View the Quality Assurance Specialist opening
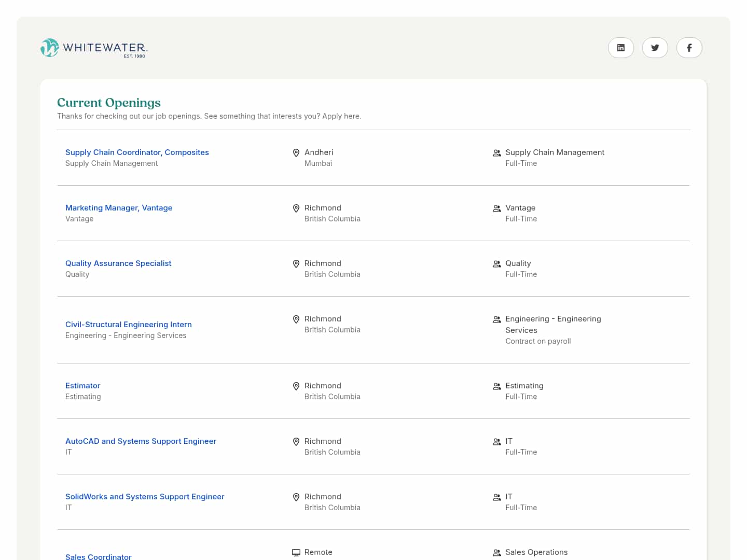 pos(118,263)
